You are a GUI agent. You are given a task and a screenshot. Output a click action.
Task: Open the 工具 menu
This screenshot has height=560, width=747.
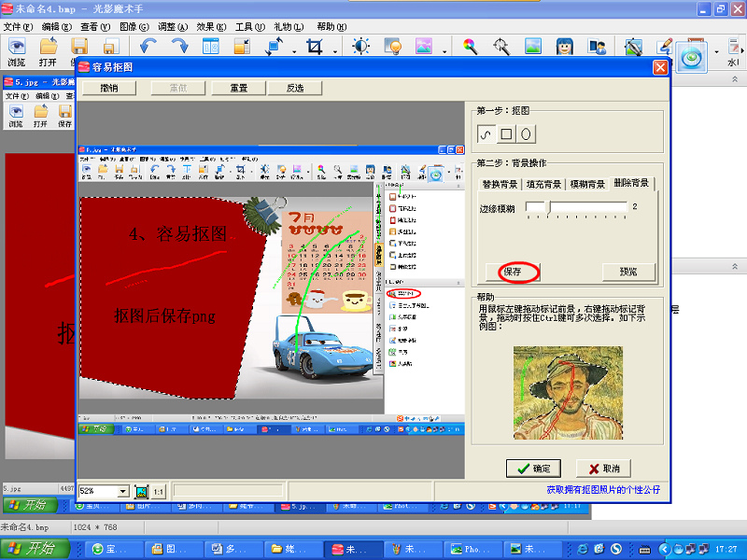point(249,27)
